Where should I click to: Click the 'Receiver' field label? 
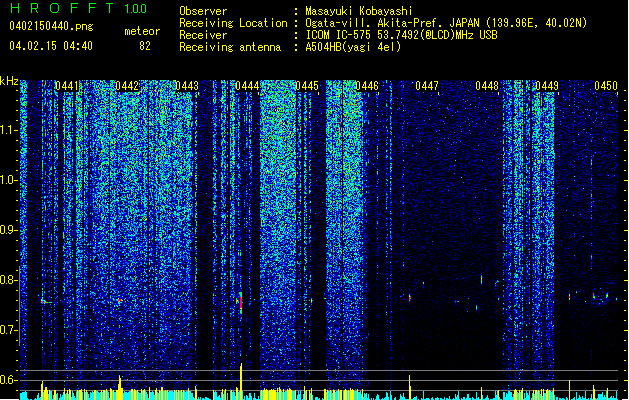[x=203, y=35]
